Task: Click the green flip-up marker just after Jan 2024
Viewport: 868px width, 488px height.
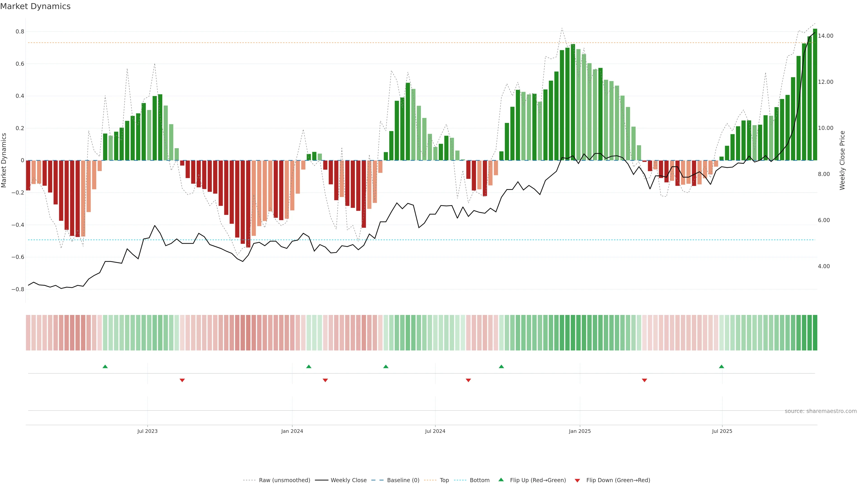Action: [309, 366]
